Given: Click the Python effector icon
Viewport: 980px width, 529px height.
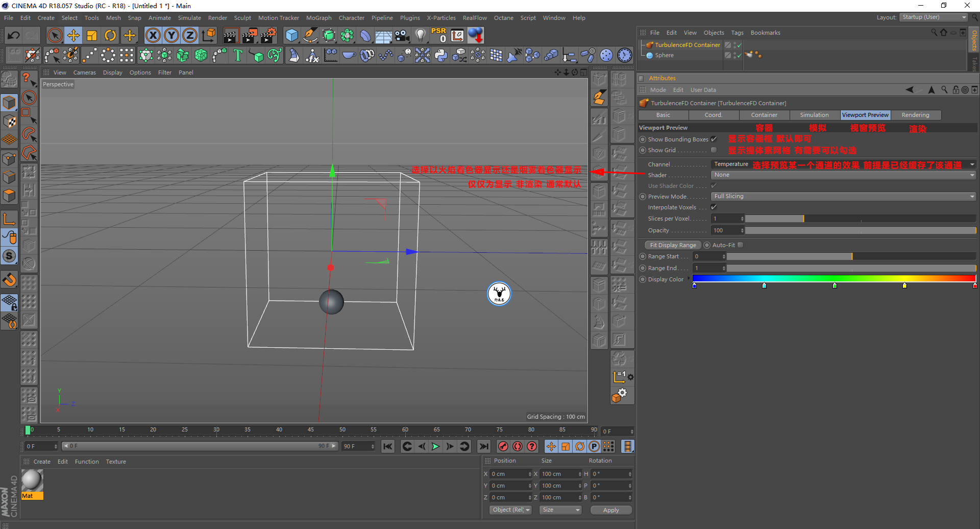Looking at the screenshot, I should [441, 55].
